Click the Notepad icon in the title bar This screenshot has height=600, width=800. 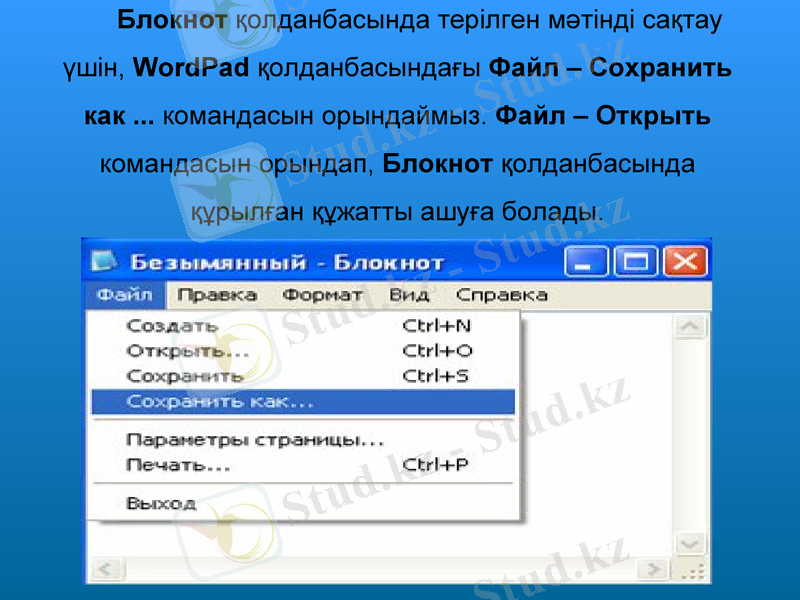coord(104,259)
